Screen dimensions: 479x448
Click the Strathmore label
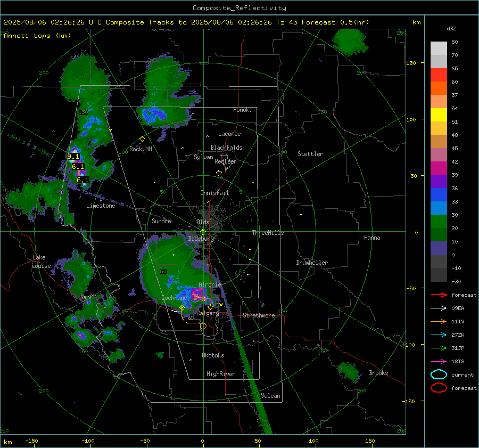[259, 315]
